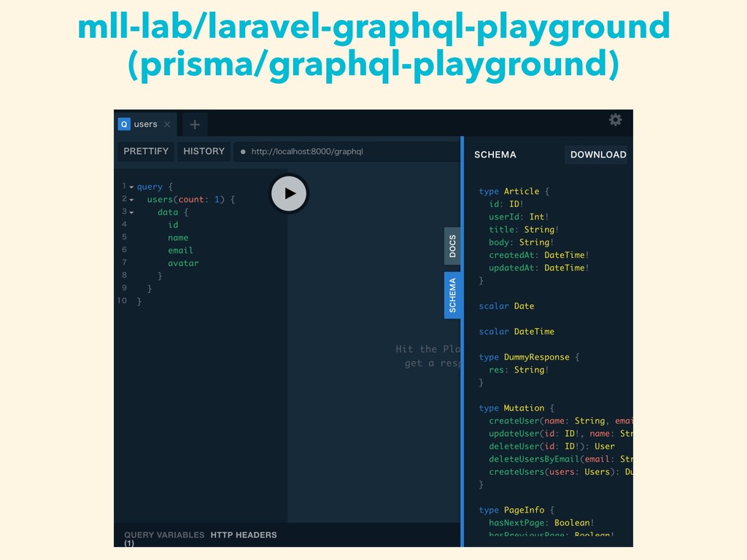Click 'updatedAt' field in schema
This screenshot has height=560, width=747.
point(511,268)
